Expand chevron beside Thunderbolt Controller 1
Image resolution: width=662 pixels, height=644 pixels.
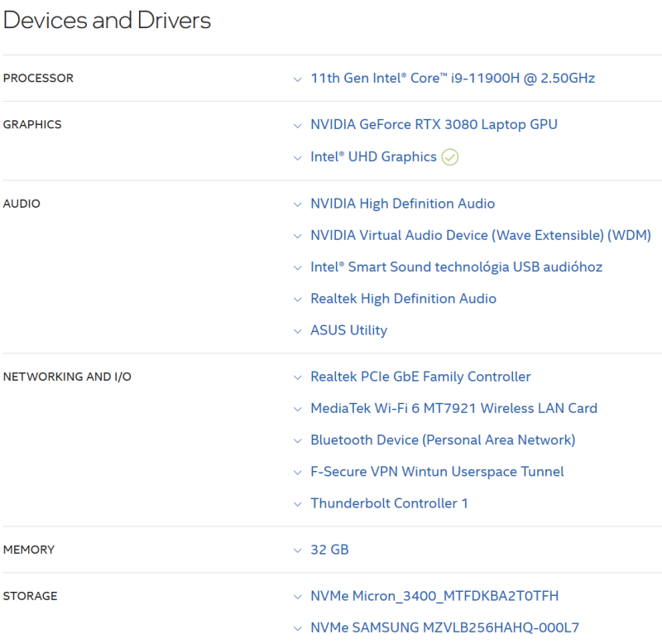coord(298,505)
